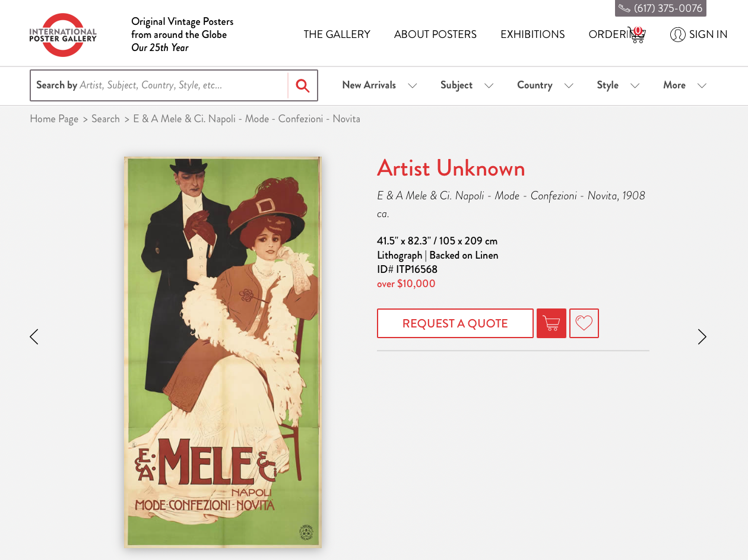Click the International Poster Gallery logo

63,35
